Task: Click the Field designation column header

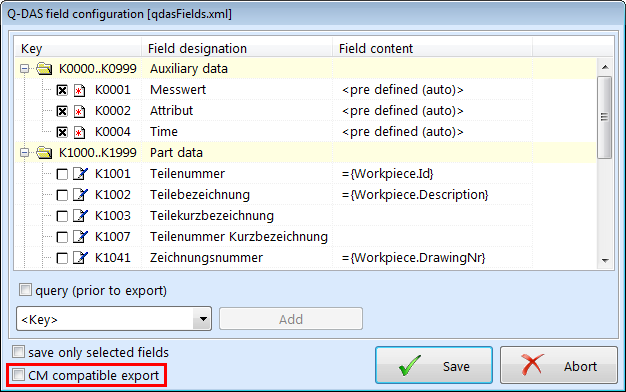Action: click(237, 48)
